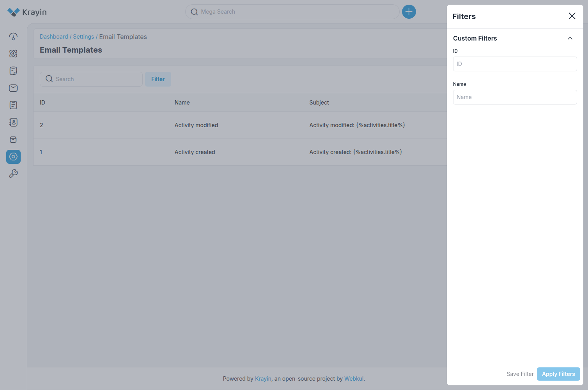This screenshot has height=390, width=588.
Task: Open the Quotes sidebar icon
Action: click(13, 71)
